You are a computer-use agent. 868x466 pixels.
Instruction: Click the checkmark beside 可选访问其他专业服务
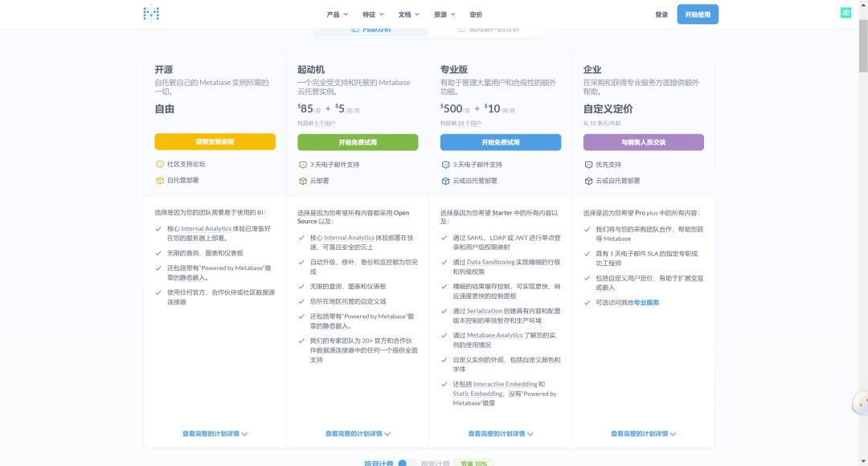(x=587, y=303)
